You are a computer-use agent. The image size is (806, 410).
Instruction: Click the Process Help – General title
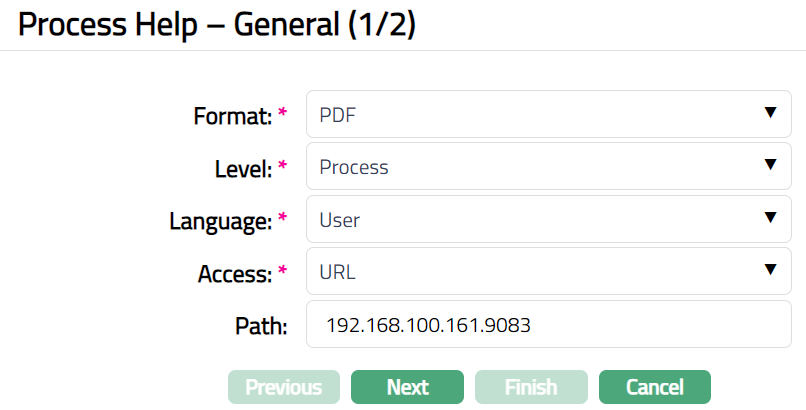coord(216,25)
